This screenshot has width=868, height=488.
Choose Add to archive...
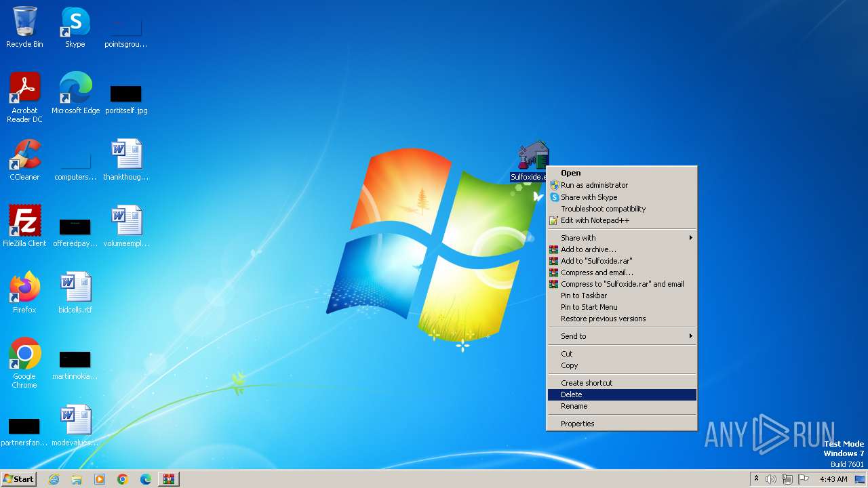pos(622,249)
